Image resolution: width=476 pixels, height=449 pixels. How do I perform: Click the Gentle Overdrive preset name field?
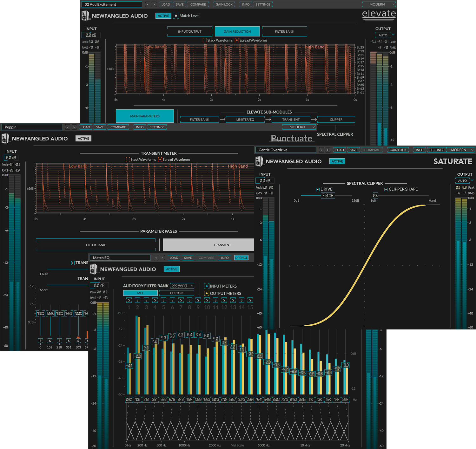pos(285,150)
